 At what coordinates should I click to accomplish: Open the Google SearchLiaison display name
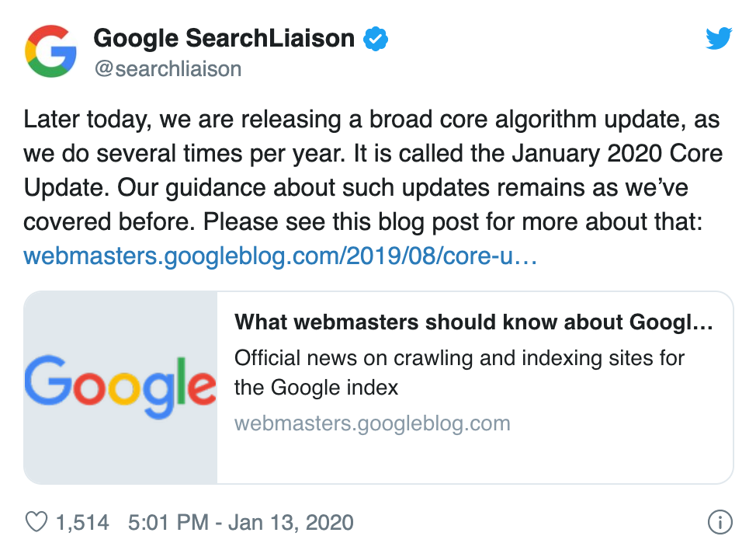pos(224,38)
